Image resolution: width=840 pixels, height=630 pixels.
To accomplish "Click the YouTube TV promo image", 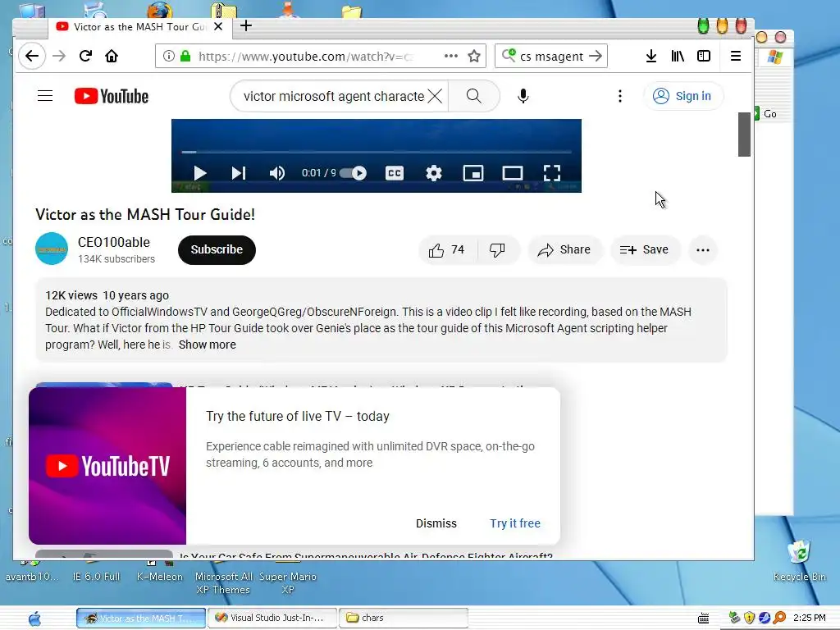I will click(x=107, y=466).
